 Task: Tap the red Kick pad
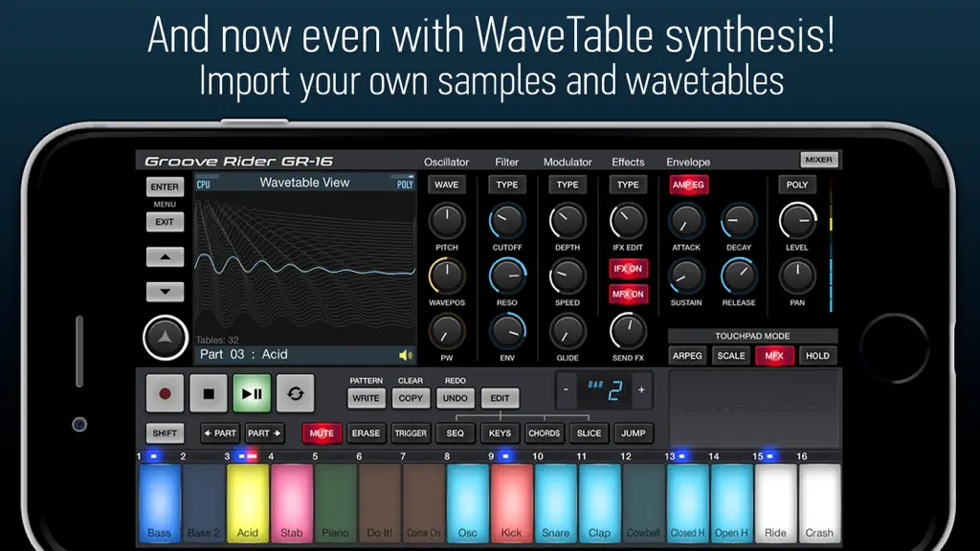511,503
